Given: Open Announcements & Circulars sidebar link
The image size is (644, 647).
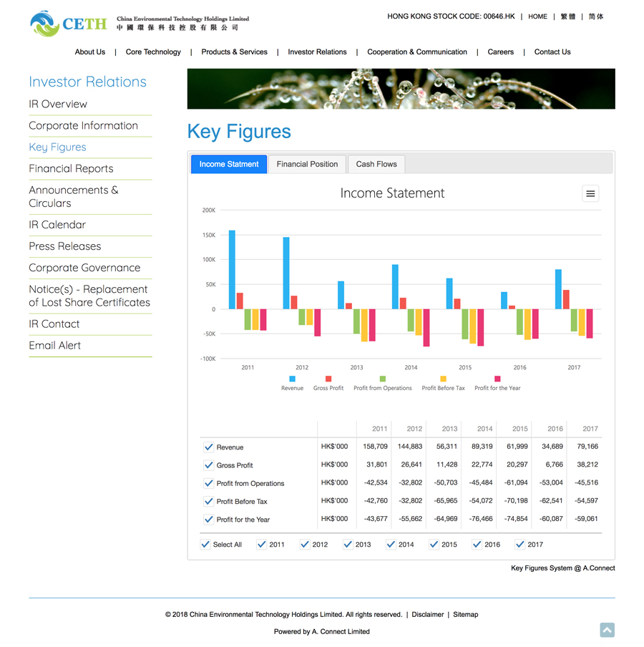Looking at the screenshot, I should [74, 197].
